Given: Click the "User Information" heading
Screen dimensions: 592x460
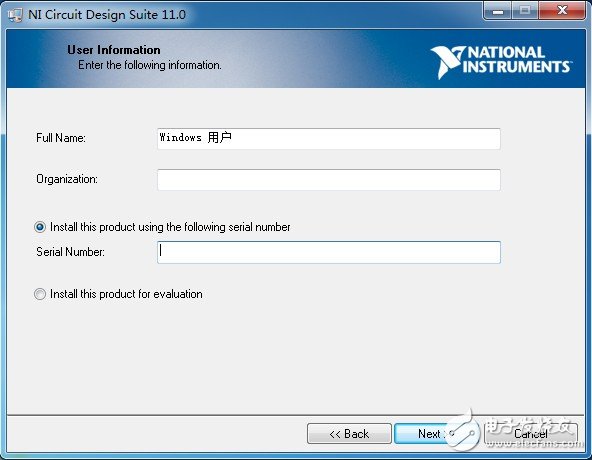Looking at the screenshot, I should [114, 50].
